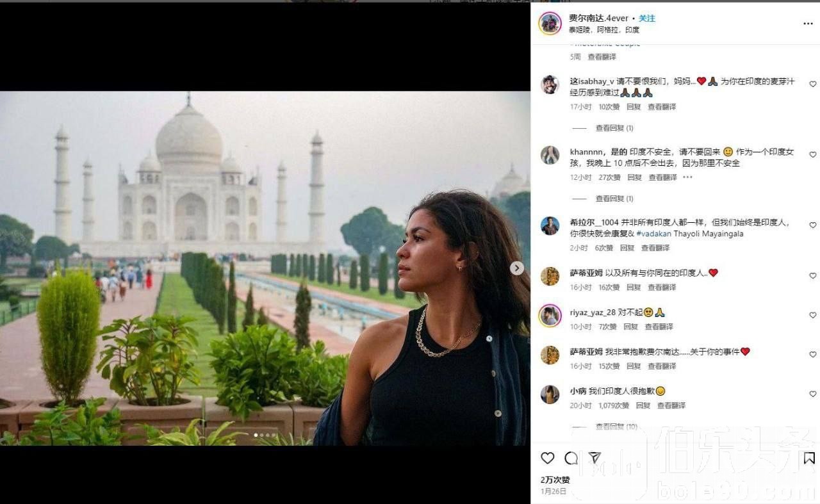Click the 关注 follow button
Screen dimensions: 820x504
click(647, 19)
